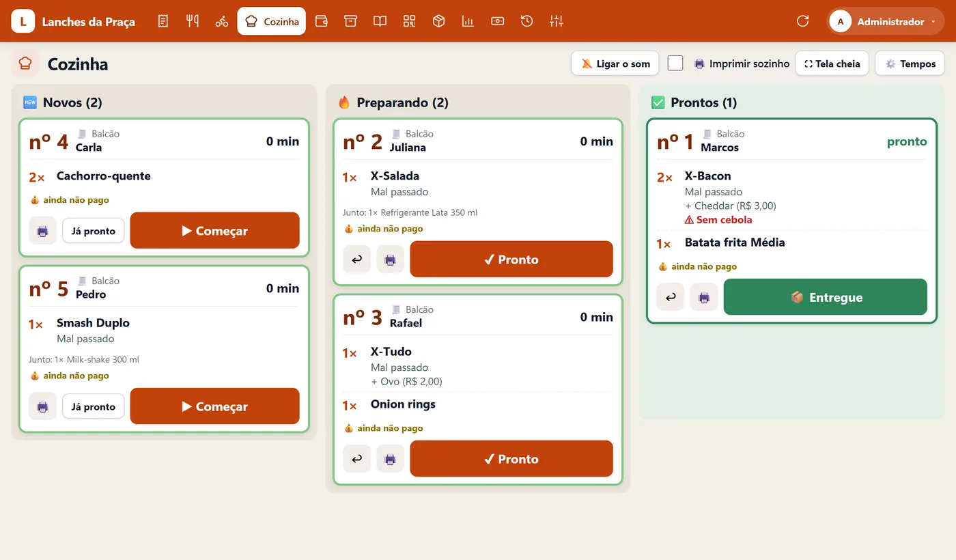Tick the Imprimir sozinho checkbox
The height and width of the screenshot is (560, 956).
675,63
